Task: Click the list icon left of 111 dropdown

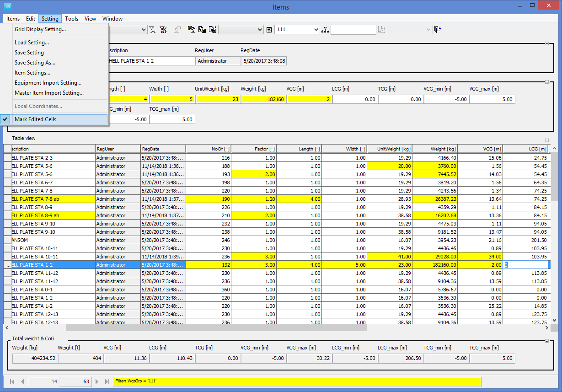Action: (269, 30)
